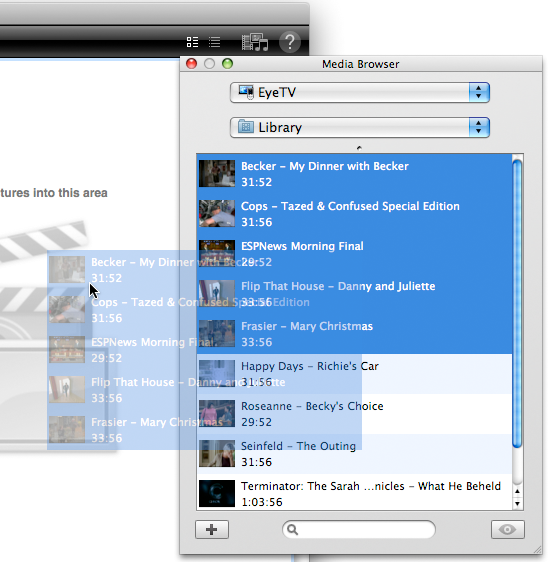Open the EyeTV source dropdown

click(x=359, y=92)
